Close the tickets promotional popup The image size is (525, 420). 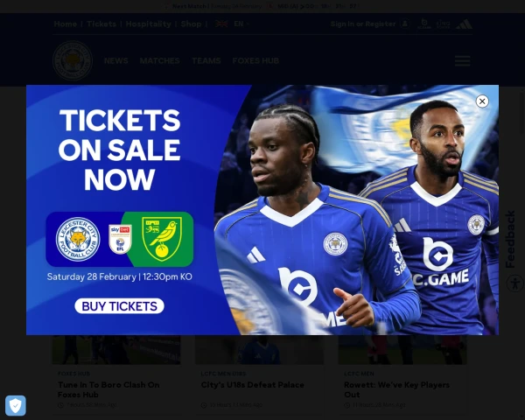pos(482,101)
